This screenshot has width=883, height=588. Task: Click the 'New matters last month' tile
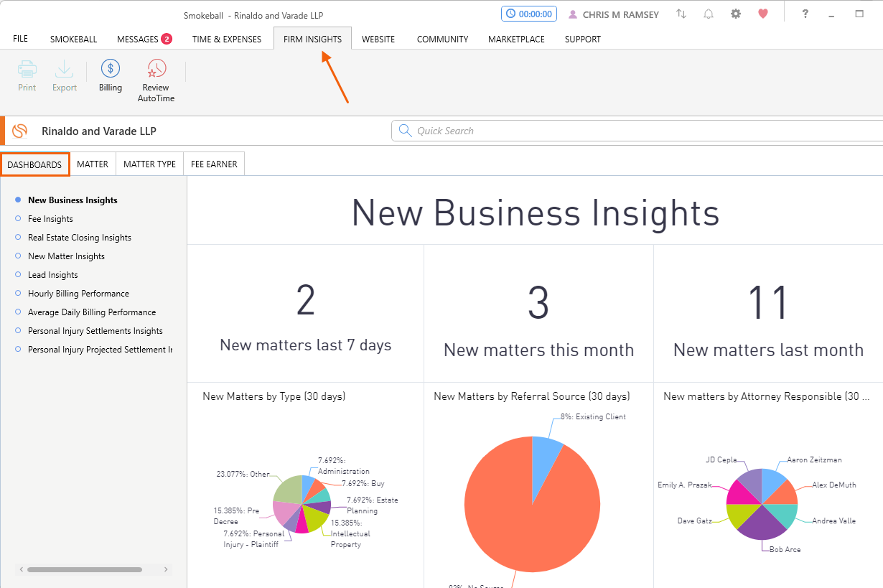click(x=768, y=314)
